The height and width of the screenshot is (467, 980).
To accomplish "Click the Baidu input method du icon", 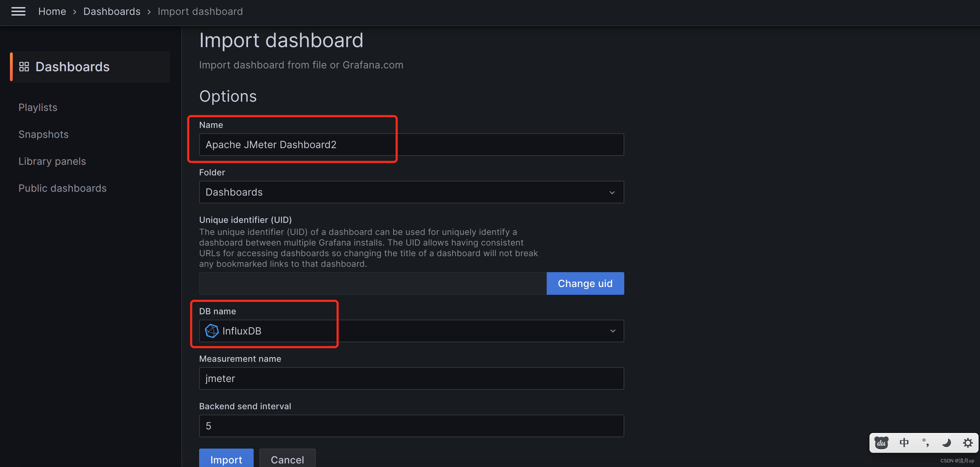I will (881, 443).
